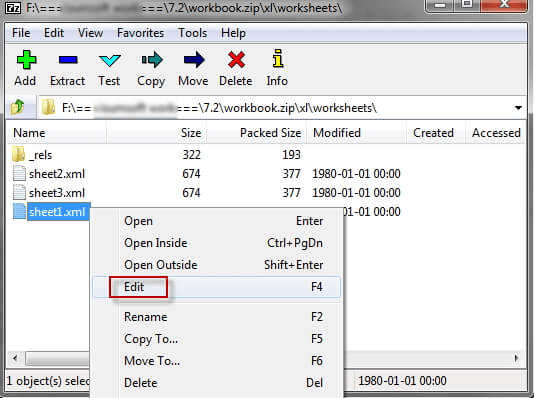Open the Edit menu in menu bar

[54, 33]
